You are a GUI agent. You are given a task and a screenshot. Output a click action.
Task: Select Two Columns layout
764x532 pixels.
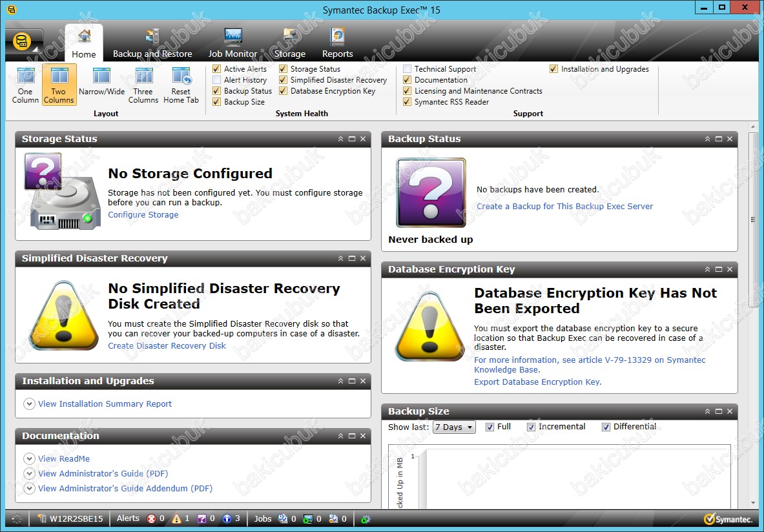coord(59,85)
